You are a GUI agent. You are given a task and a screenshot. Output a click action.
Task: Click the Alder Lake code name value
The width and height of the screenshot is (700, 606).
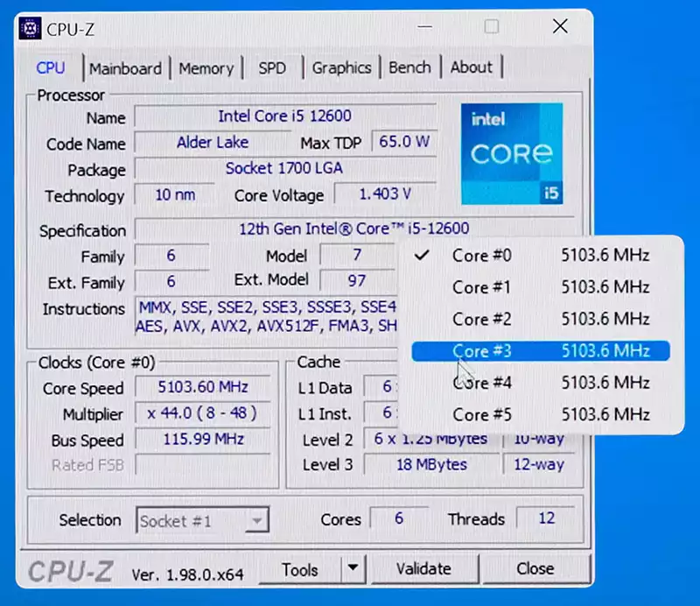tap(213, 143)
